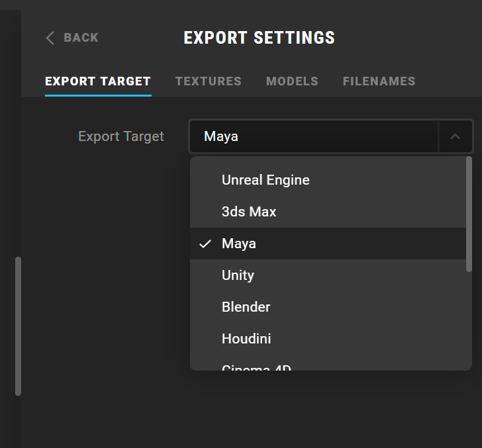This screenshot has width=482, height=448.
Task: Select Unreal Engine from the list
Action: [328, 180]
